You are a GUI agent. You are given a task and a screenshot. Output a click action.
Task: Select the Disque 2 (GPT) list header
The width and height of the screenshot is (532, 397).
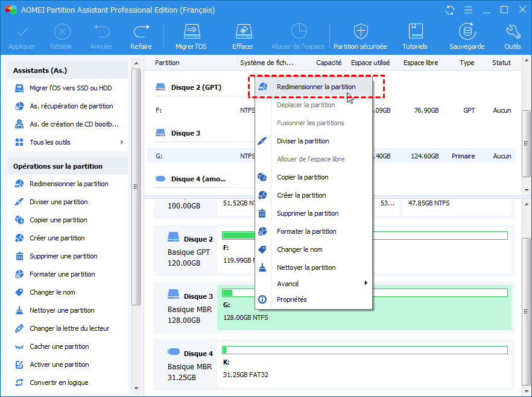tap(188, 87)
